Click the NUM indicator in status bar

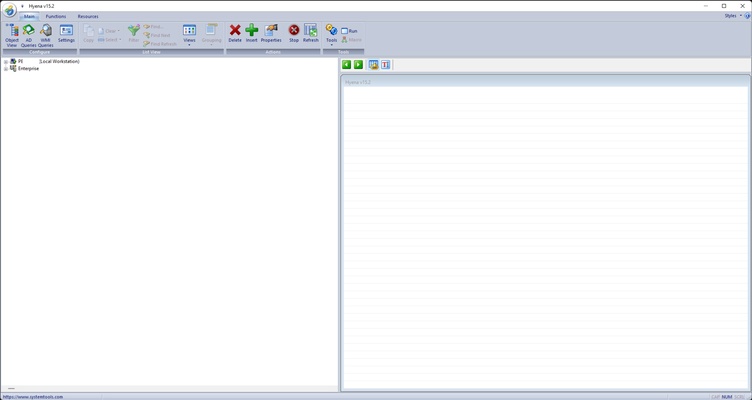(x=727, y=397)
